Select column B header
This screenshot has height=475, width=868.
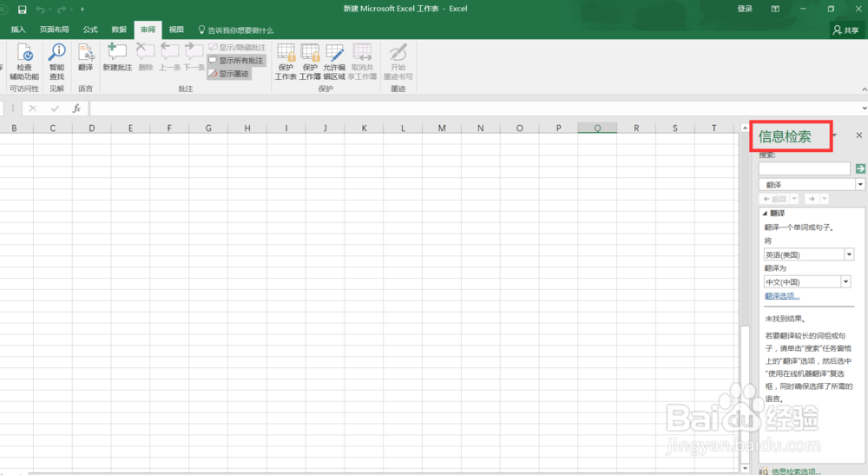pos(14,128)
